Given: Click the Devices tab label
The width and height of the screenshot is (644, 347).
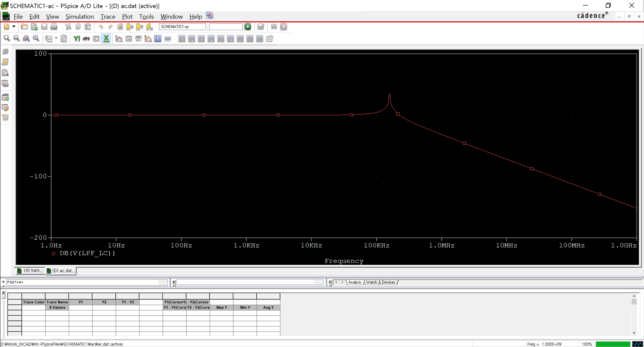Looking at the screenshot, I should pos(388,282).
